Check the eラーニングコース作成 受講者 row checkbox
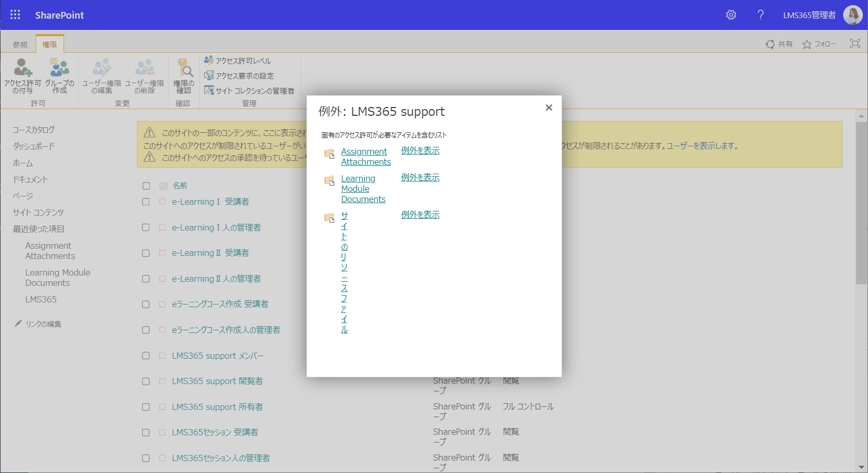Screen dimensions: 868x473 [146, 304]
